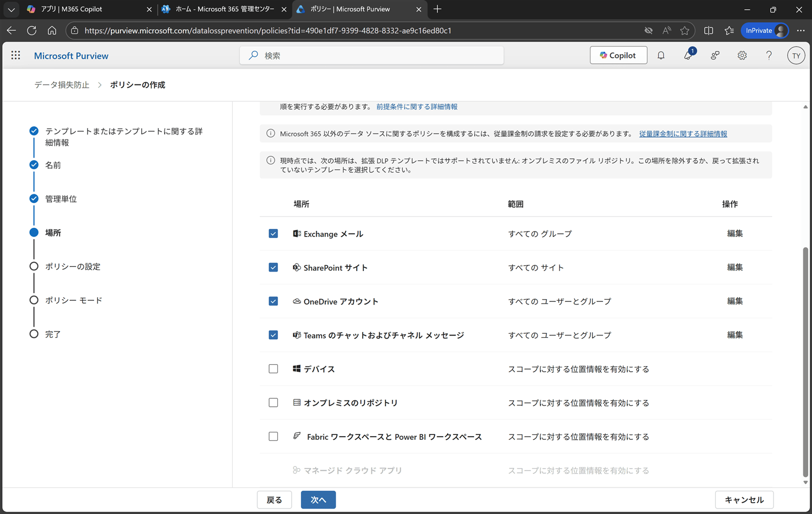Edit the Teams chat scope

tap(735, 335)
